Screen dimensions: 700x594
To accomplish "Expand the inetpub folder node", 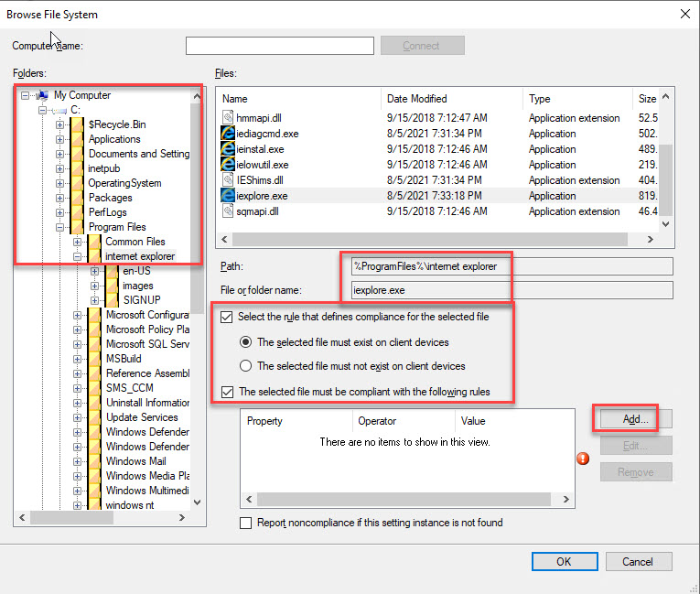I will 60,168.
